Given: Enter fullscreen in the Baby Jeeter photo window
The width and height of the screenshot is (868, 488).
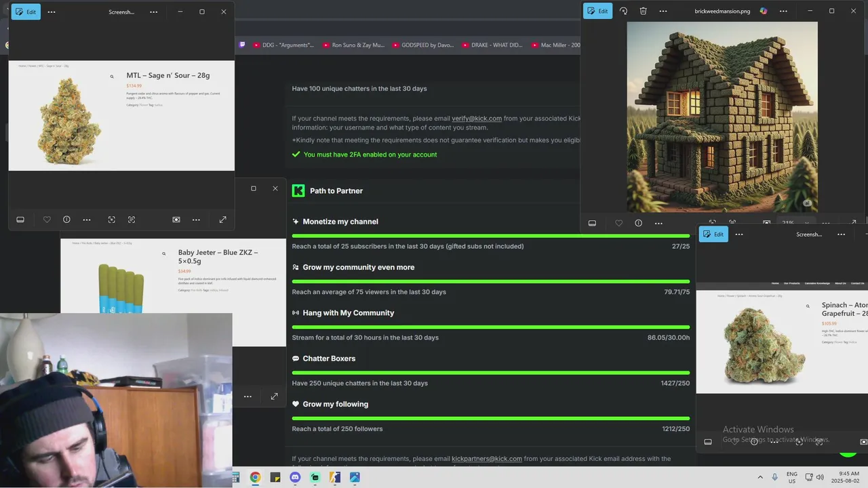Looking at the screenshot, I should [274, 396].
